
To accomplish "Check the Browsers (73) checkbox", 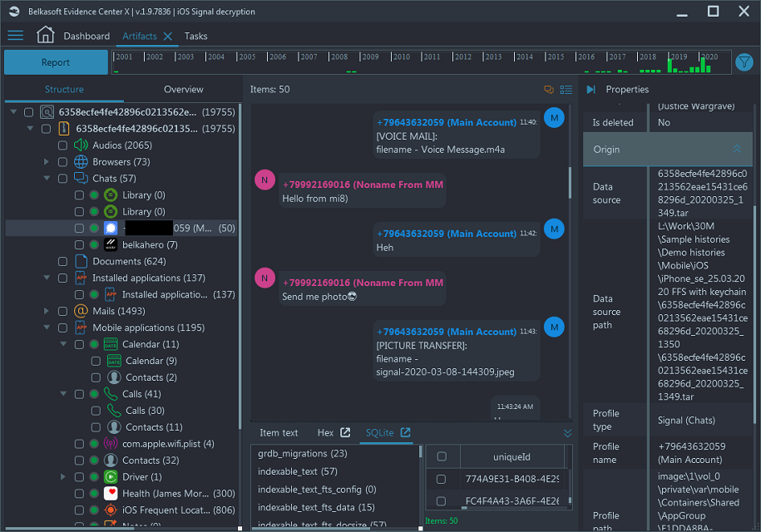I will tap(62, 161).
